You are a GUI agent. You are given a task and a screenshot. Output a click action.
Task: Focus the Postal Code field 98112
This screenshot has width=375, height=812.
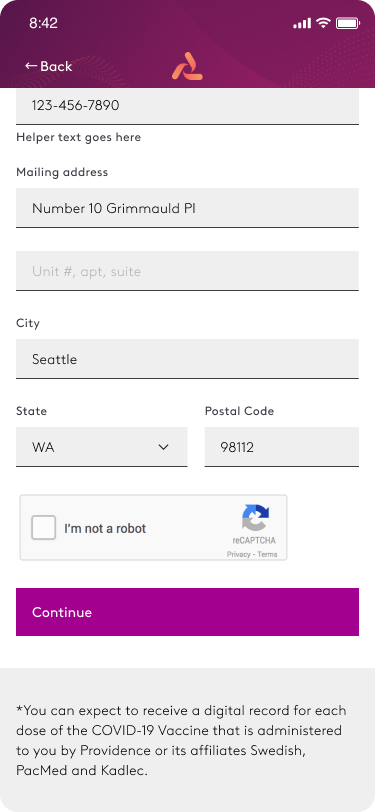pos(282,447)
